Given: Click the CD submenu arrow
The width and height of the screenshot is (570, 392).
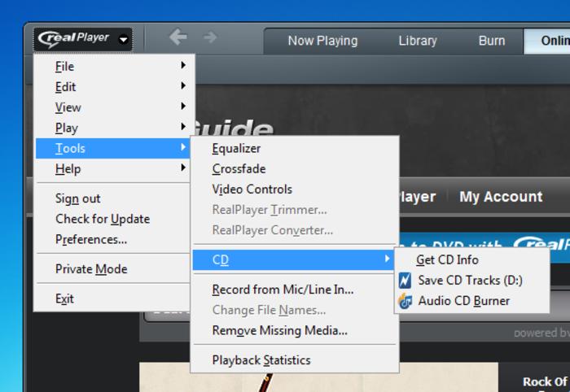Looking at the screenshot, I should point(387,259).
